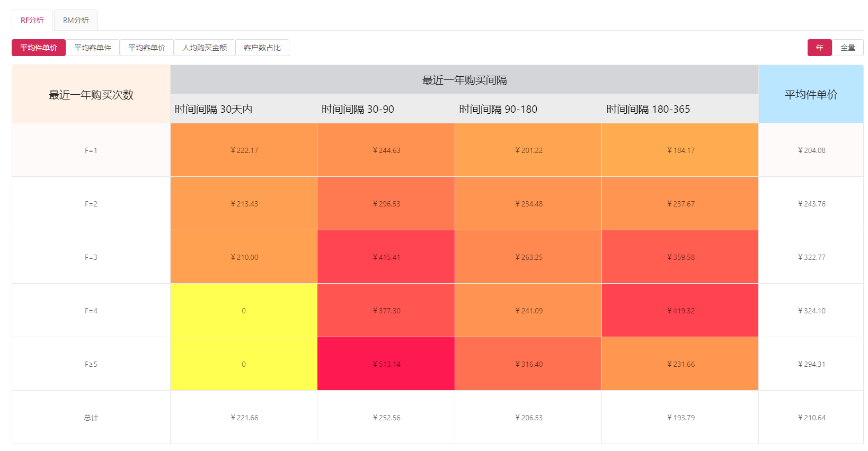This screenshot has width=868, height=451.
Task: Click the 时间间隔 30-90 column header
Action: pos(386,109)
